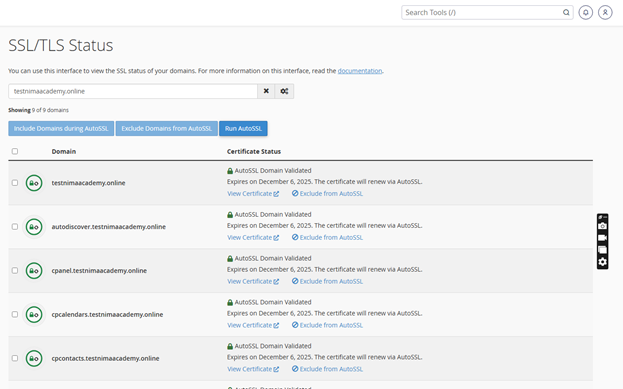View Certificate for testnimaacademy.online
The image size is (623, 389).
[253, 194]
